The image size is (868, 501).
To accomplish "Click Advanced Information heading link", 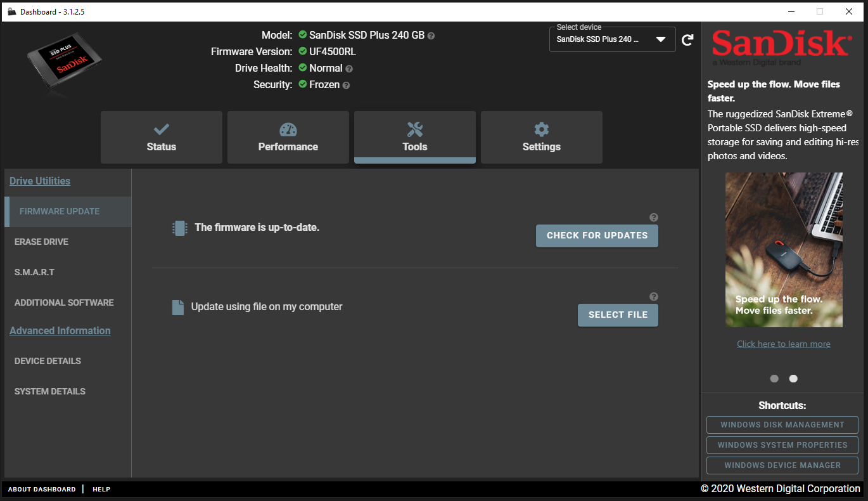I will coord(60,330).
